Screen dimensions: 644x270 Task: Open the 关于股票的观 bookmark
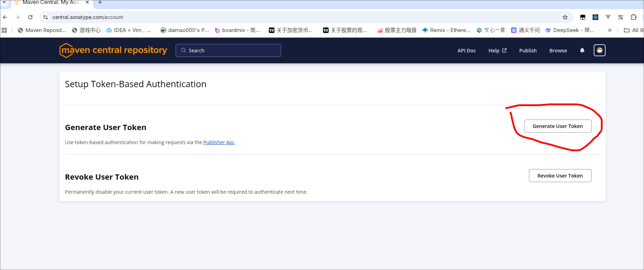pos(345,30)
